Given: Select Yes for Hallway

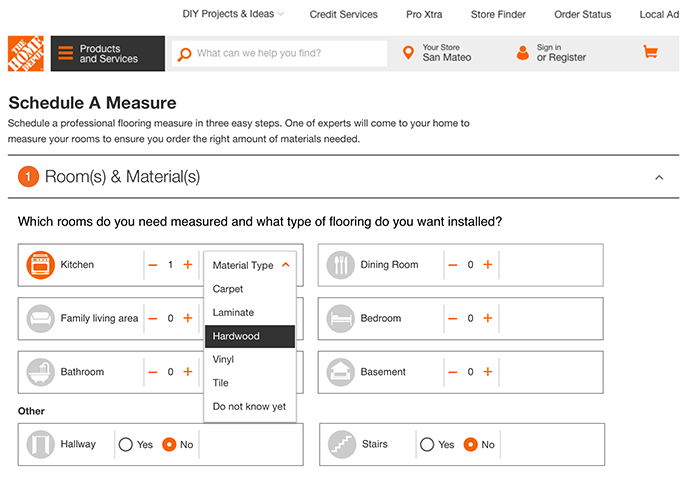Looking at the screenshot, I should 125,444.
